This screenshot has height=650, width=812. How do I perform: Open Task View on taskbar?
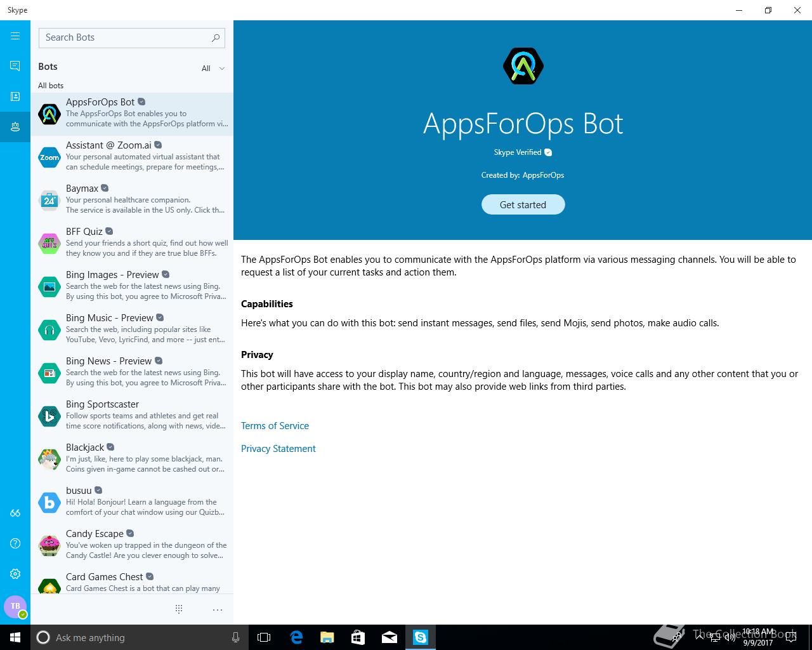264,637
